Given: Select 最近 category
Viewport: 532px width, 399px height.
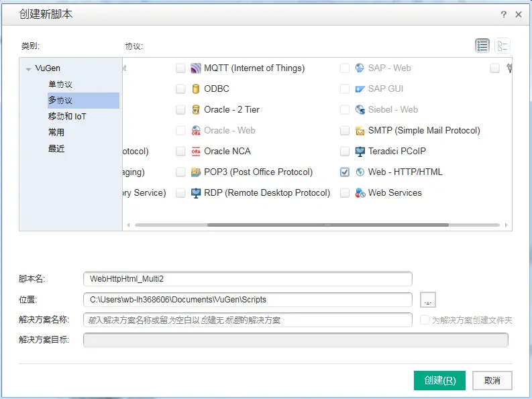Looking at the screenshot, I should 56,148.
